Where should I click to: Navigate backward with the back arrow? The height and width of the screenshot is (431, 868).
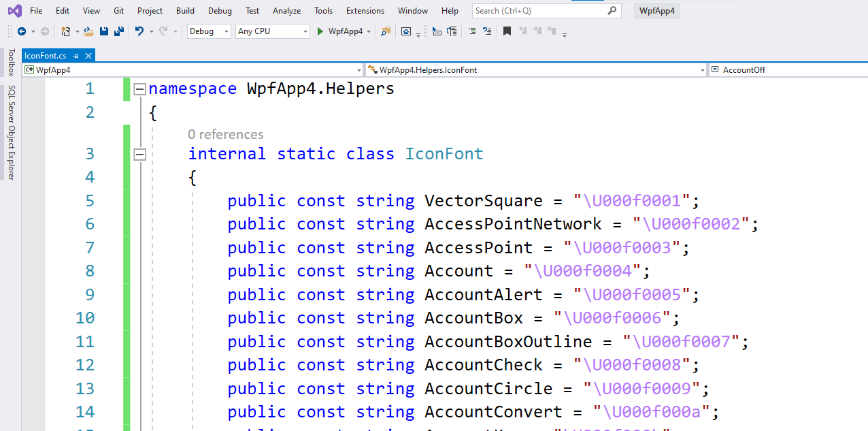[x=22, y=31]
